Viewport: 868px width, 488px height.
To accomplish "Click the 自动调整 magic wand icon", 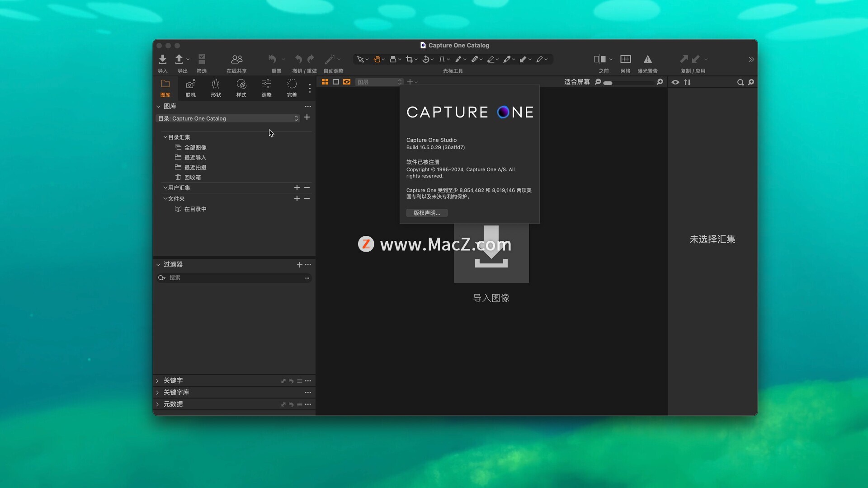I will pos(330,59).
